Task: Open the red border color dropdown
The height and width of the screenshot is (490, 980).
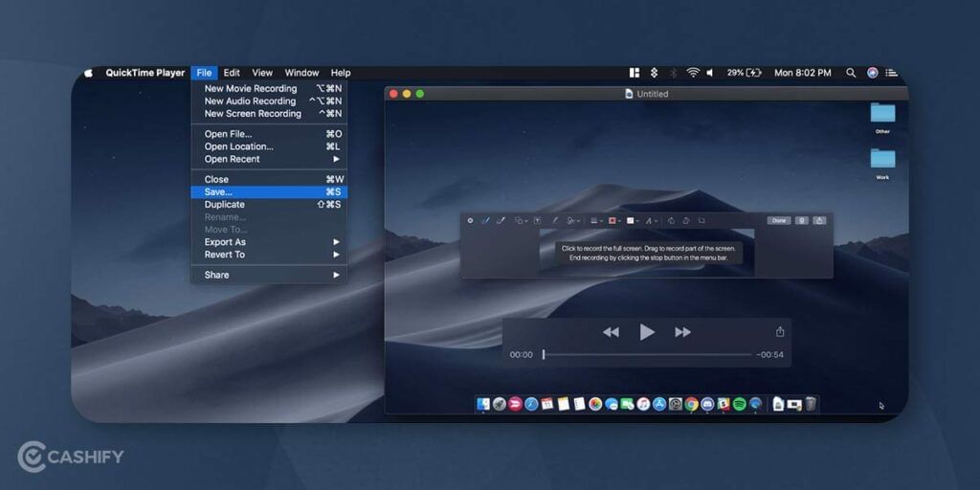Action: [614, 221]
